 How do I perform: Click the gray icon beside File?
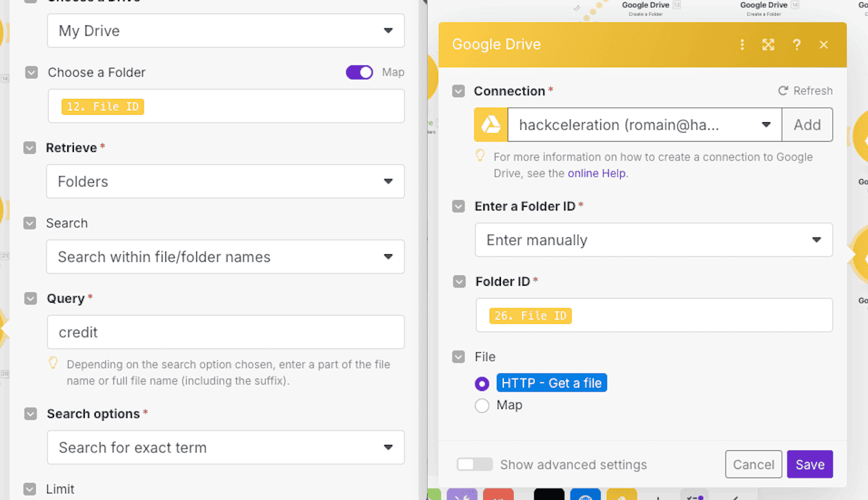[459, 357]
